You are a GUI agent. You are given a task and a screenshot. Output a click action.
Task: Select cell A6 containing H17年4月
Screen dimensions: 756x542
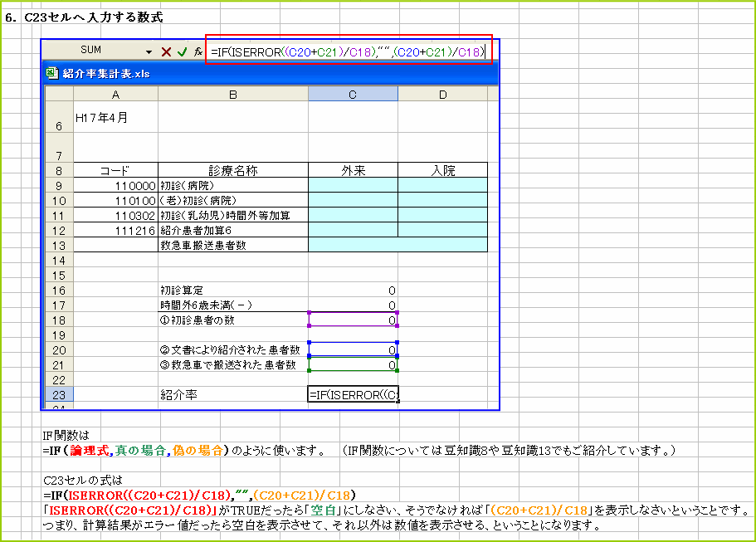pyautogui.click(x=115, y=118)
